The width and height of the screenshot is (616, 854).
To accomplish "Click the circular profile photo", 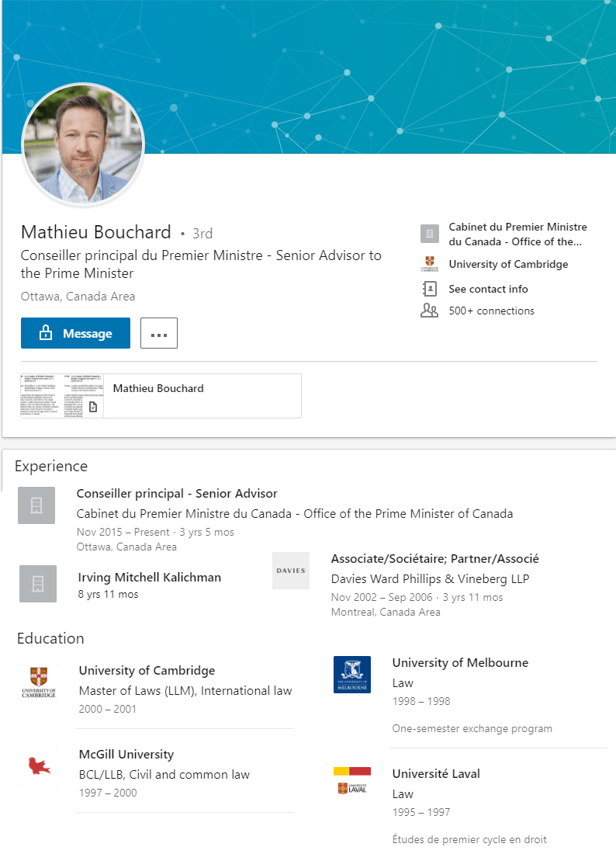I will (82, 144).
